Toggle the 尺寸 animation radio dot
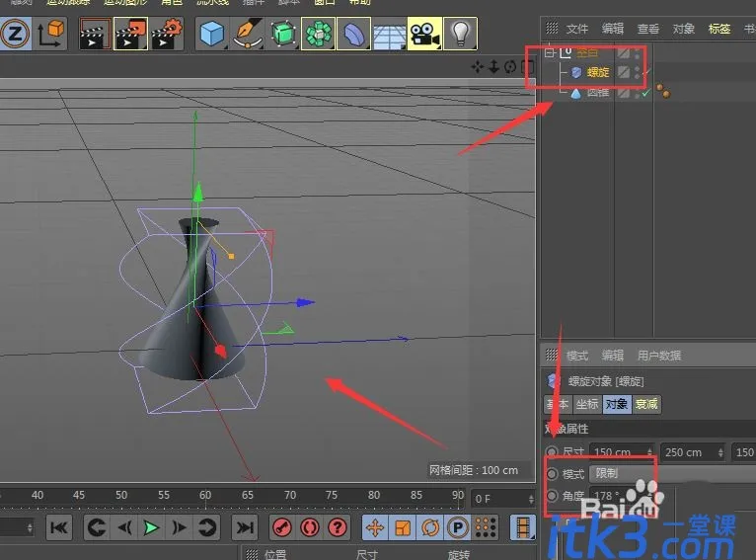Image resolution: width=756 pixels, height=560 pixels. (x=552, y=452)
